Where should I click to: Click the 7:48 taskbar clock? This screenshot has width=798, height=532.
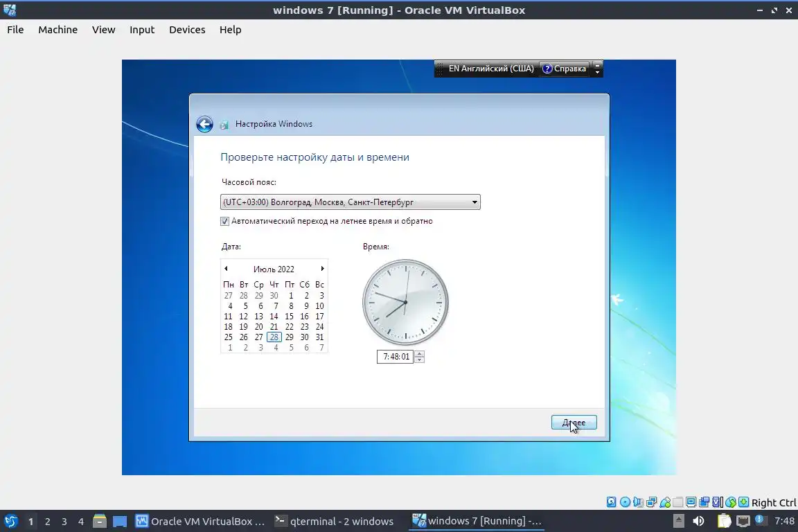pos(784,521)
